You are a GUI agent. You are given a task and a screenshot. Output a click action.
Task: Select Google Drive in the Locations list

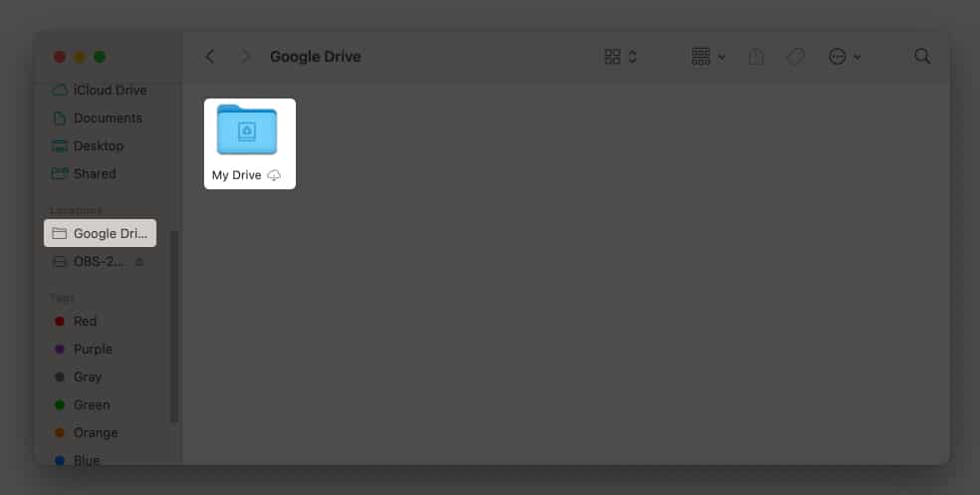click(x=100, y=233)
